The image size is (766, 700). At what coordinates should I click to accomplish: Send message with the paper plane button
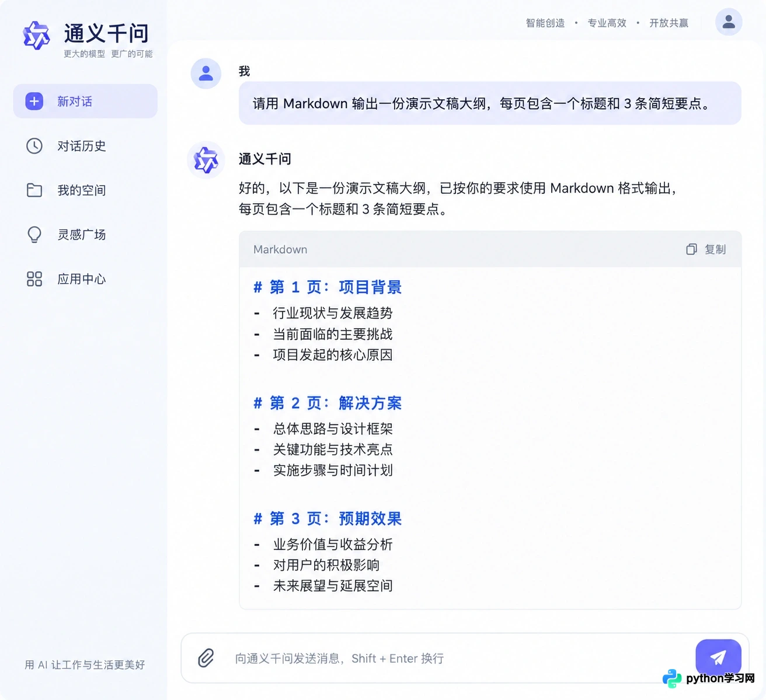coord(718,657)
